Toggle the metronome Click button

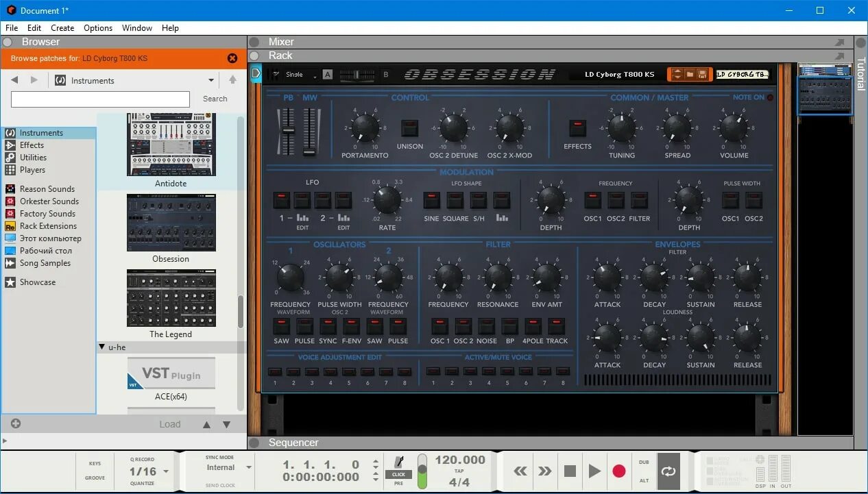coord(398,474)
